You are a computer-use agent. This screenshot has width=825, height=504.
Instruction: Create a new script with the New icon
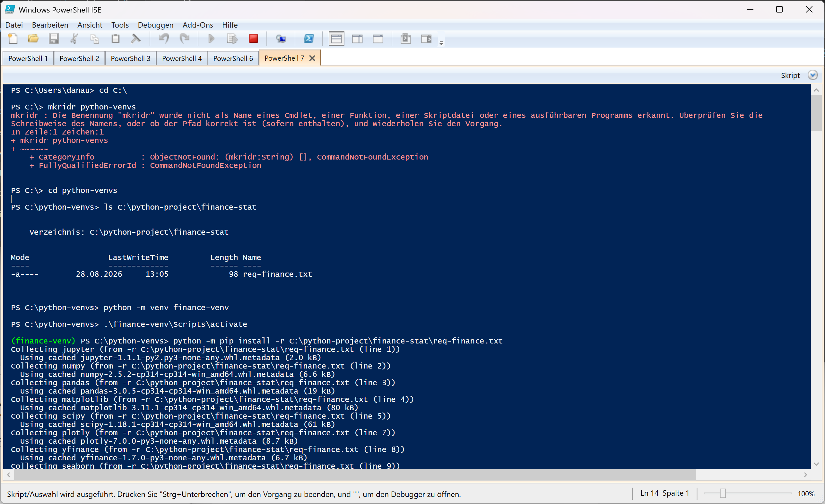[13, 39]
